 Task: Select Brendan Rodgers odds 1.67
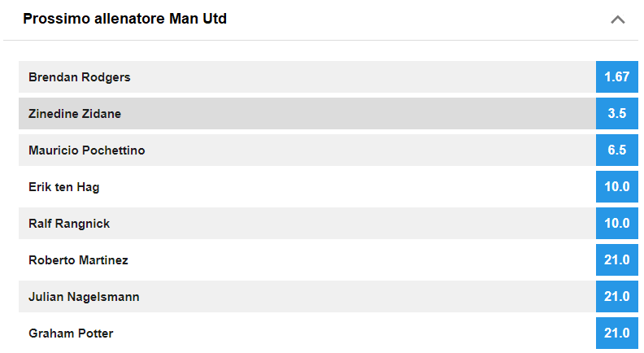tap(617, 76)
